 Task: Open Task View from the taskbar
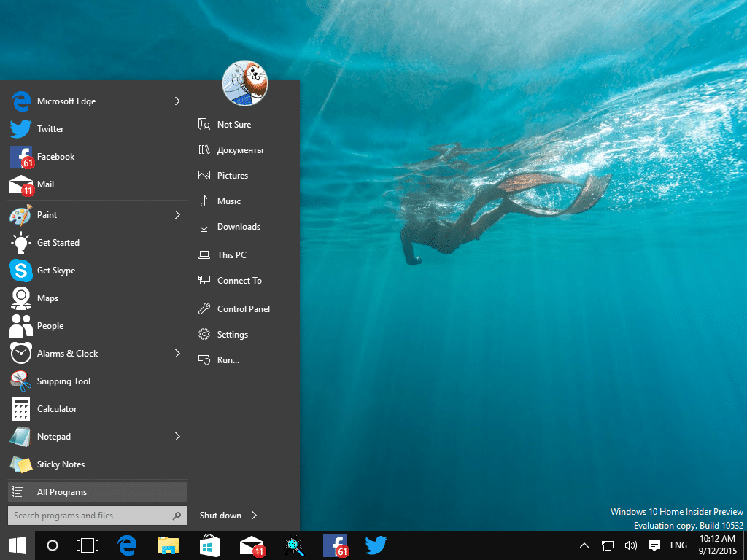[x=88, y=545]
